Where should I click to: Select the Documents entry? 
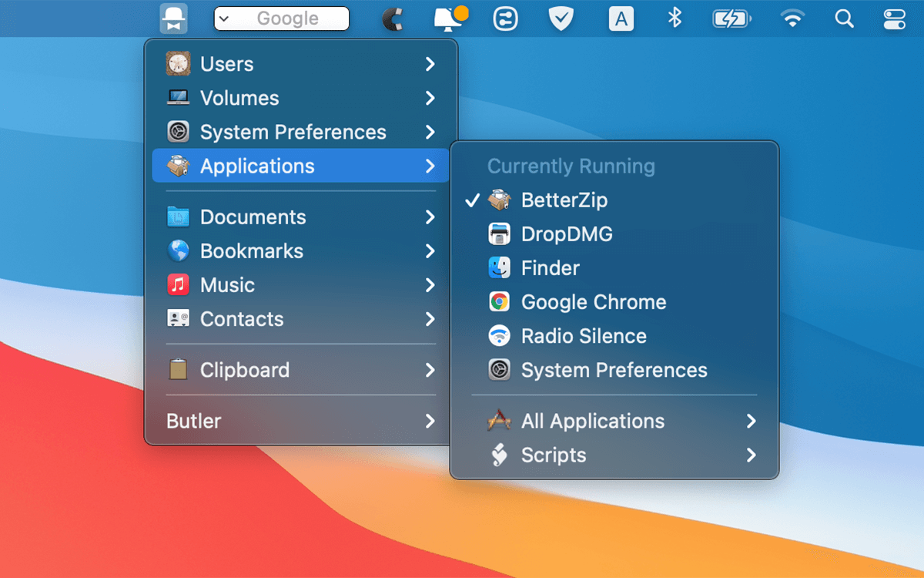(x=300, y=217)
